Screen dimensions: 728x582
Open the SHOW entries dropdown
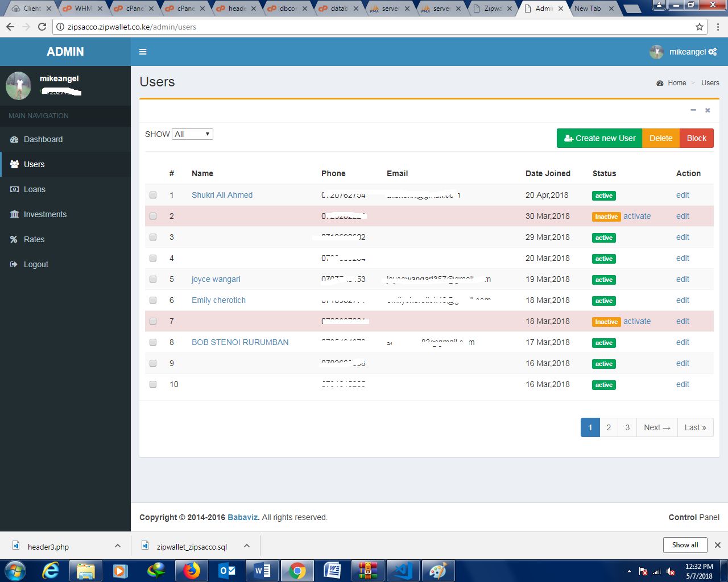pos(192,134)
